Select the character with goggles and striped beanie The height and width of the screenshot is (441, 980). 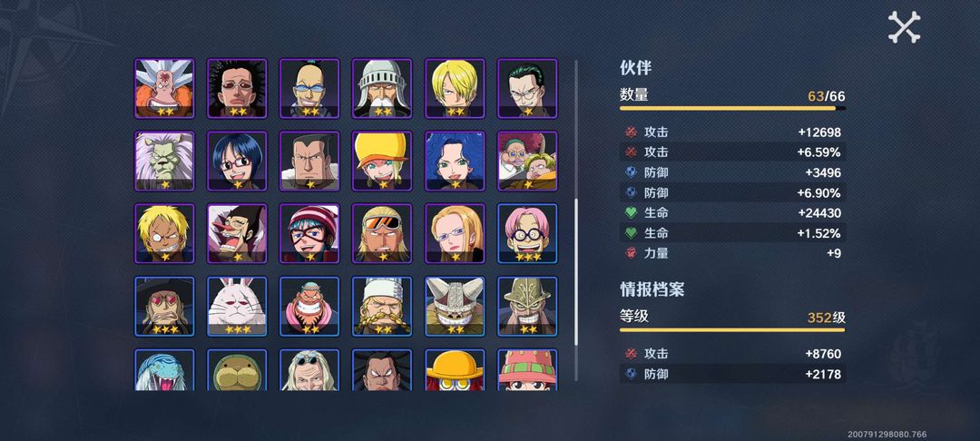(309, 233)
